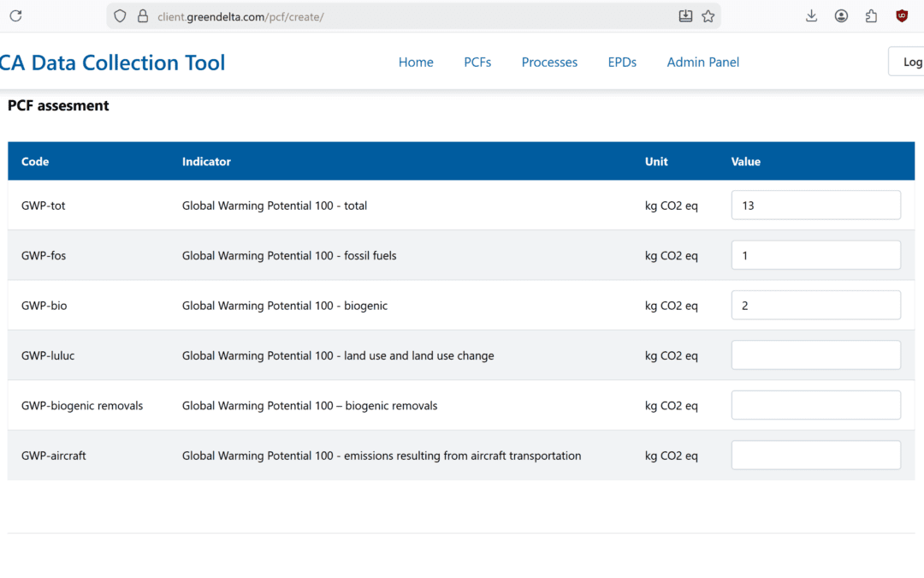Open the EPDs navigation link
The height and width of the screenshot is (578, 924).
point(622,63)
